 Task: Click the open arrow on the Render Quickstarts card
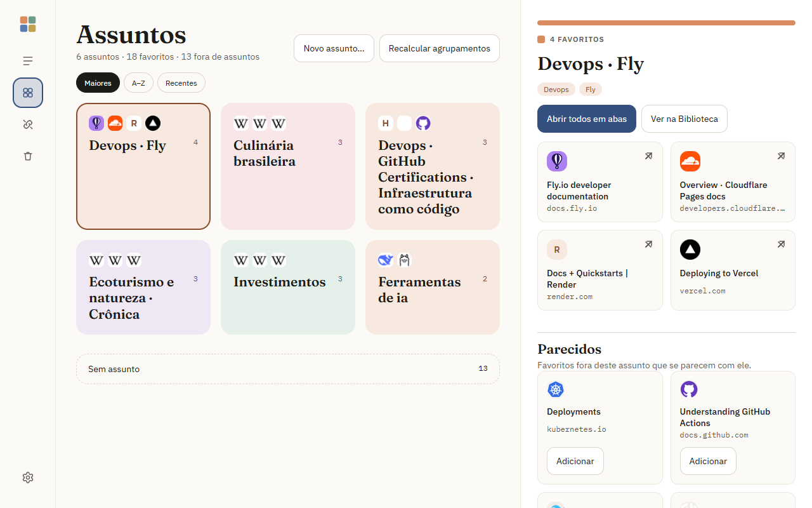648,244
